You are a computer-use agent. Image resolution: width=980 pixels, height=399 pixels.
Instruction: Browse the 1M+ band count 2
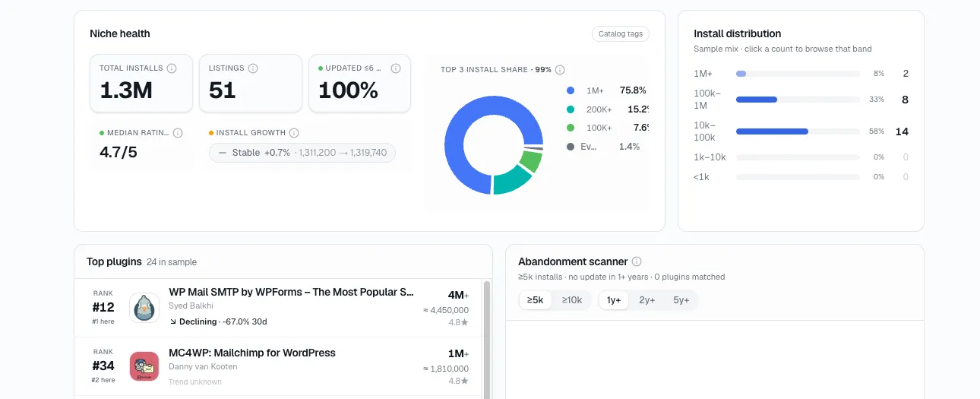[906, 74]
